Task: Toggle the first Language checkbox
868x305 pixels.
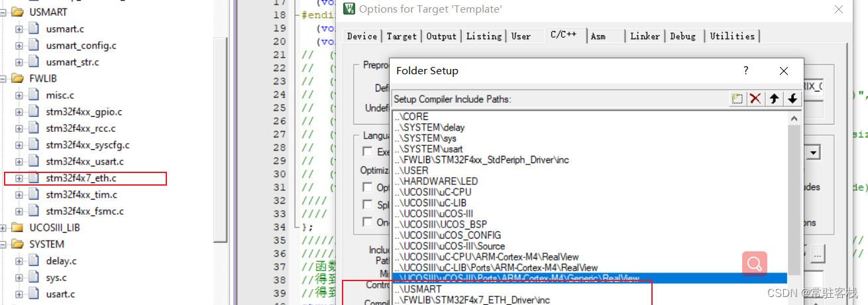Action: (368, 152)
